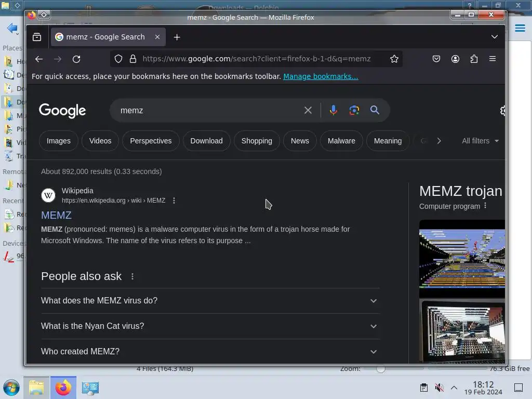Bookmark this page with the star icon

[x=394, y=59]
